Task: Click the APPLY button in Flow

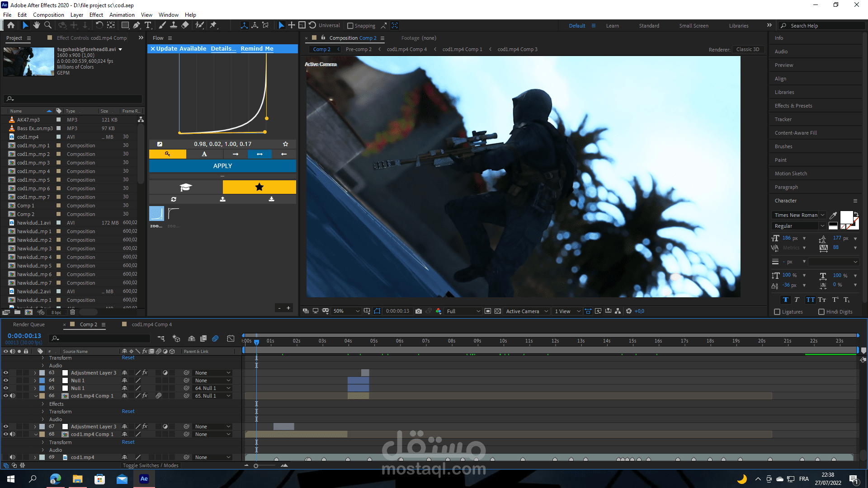Action: [x=222, y=166]
